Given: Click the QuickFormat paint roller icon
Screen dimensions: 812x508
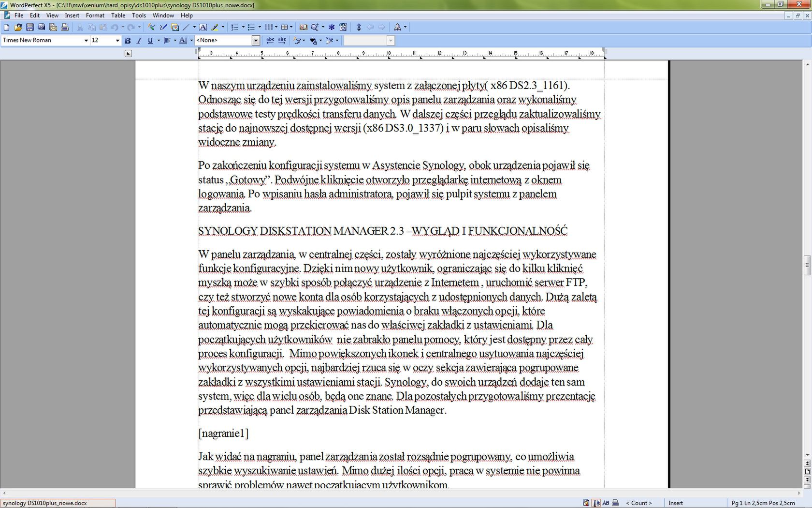Looking at the screenshot, I should pos(151,28).
